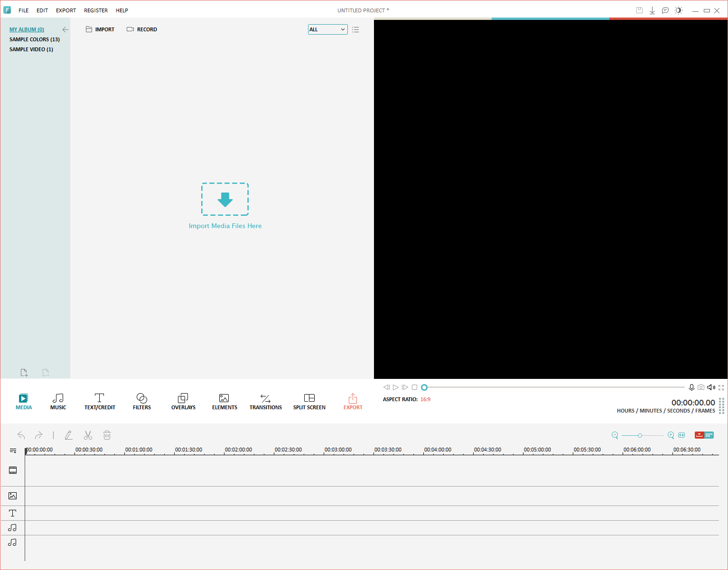This screenshot has height=570, width=728.
Task: Switch timeline to storyboard view mode
Action: [709, 435]
